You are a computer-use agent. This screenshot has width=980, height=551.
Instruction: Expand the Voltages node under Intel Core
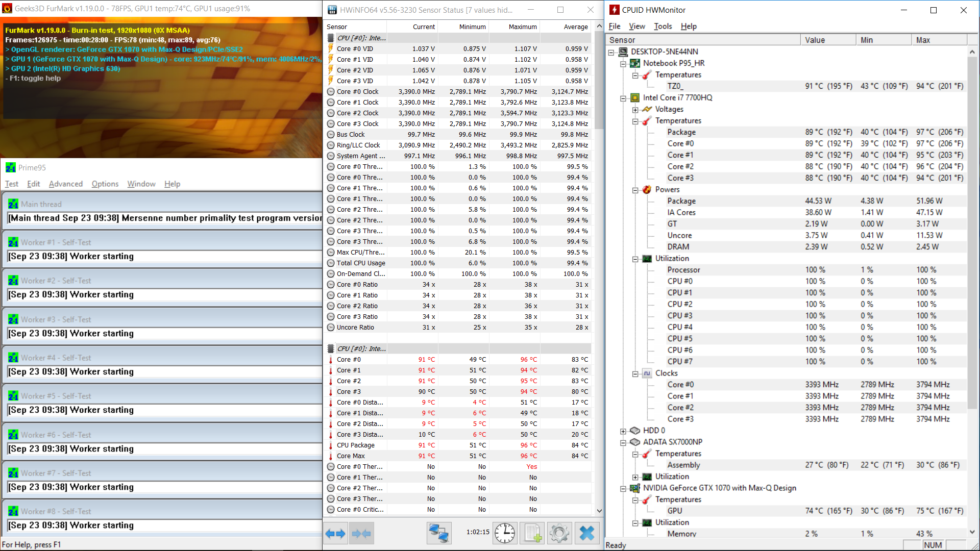[635, 110]
